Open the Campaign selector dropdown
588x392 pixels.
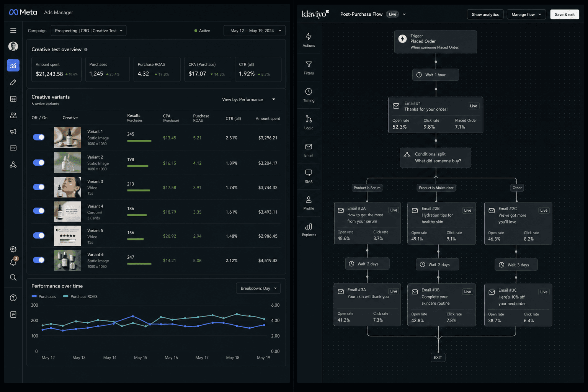coord(88,31)
